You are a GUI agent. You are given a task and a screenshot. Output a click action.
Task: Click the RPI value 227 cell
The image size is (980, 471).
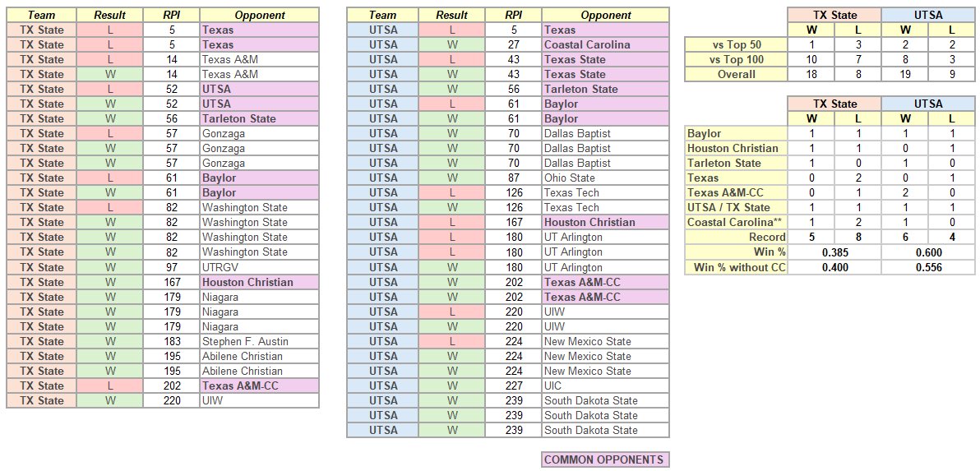click(x=514, y=386)
